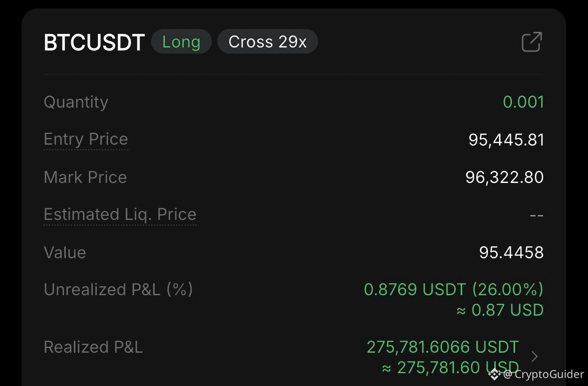The image size is (588, 386).
Task: Open the share position icon
Action: click(x=531, y=42)
